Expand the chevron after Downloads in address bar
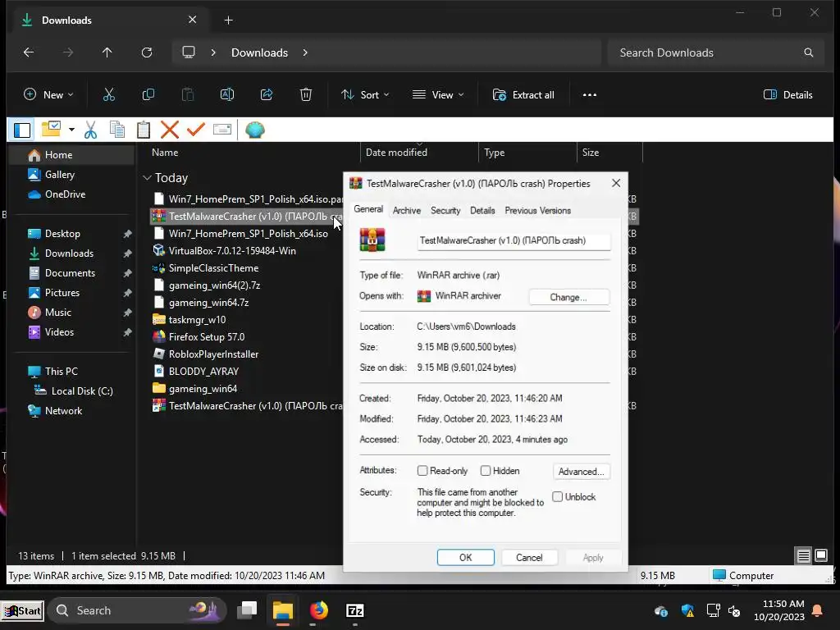 (x=305, y=52)
